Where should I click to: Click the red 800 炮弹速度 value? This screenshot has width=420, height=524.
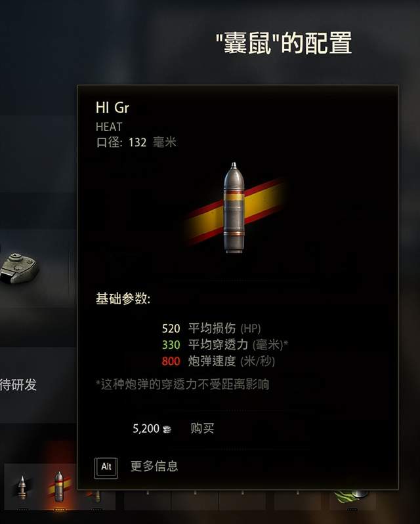click(x=171, y=361)
